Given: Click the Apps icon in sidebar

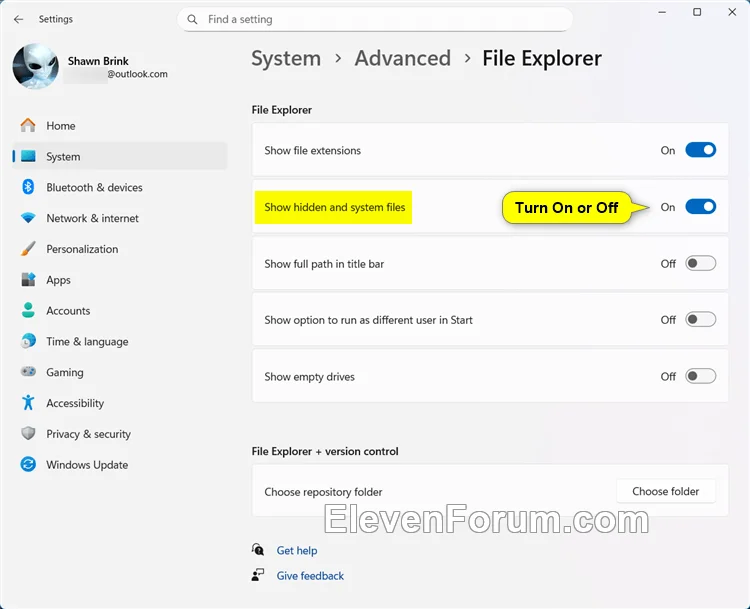Looking at the screenshot, I should tap(28, 280).
